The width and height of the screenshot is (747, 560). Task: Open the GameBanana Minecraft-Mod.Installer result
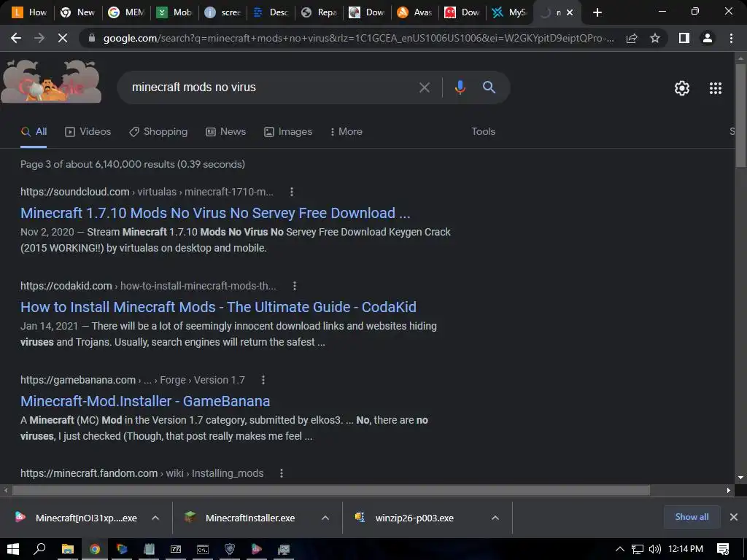(145, 402)
